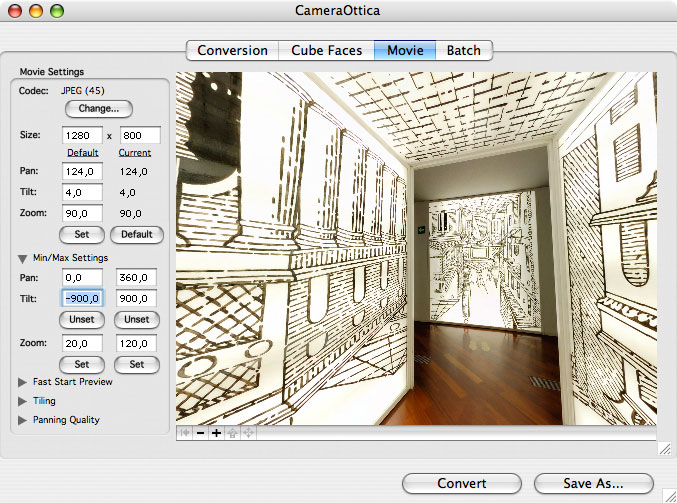Image resolution: width=677 pixels, height=503 pixels.
Task: Click the Save As... button
Action: 593,484
